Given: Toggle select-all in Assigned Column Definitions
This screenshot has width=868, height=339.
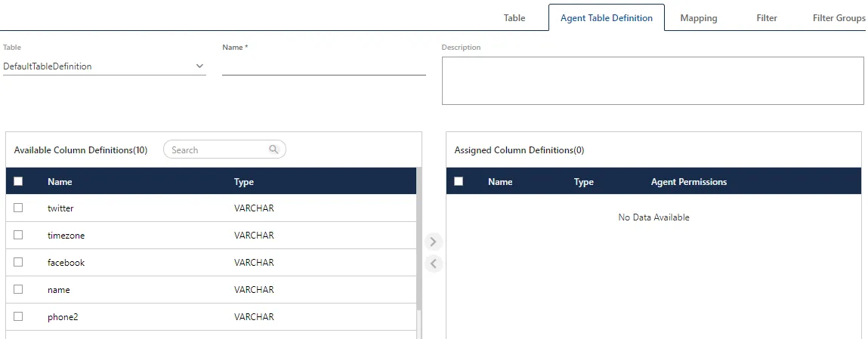Looking at the screenshot, I should click(x=459, y=181).
